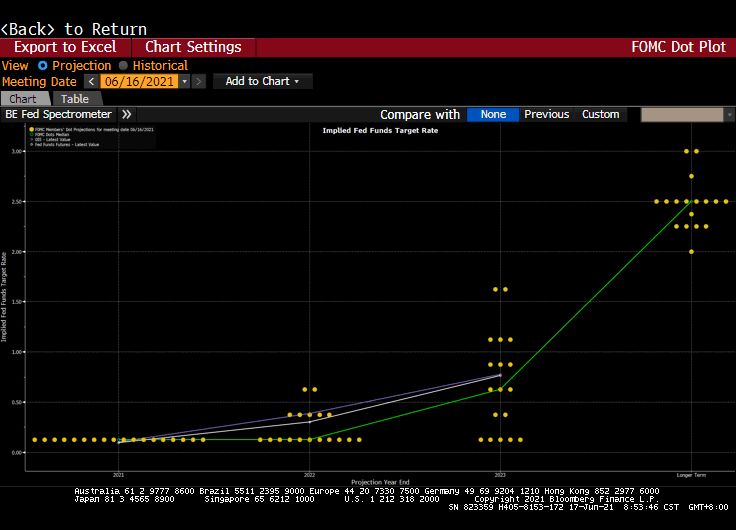The height and width of the screenshot is (530, 736).
Task: Click the 2023 x-axis label
Action: click(500, 475)
